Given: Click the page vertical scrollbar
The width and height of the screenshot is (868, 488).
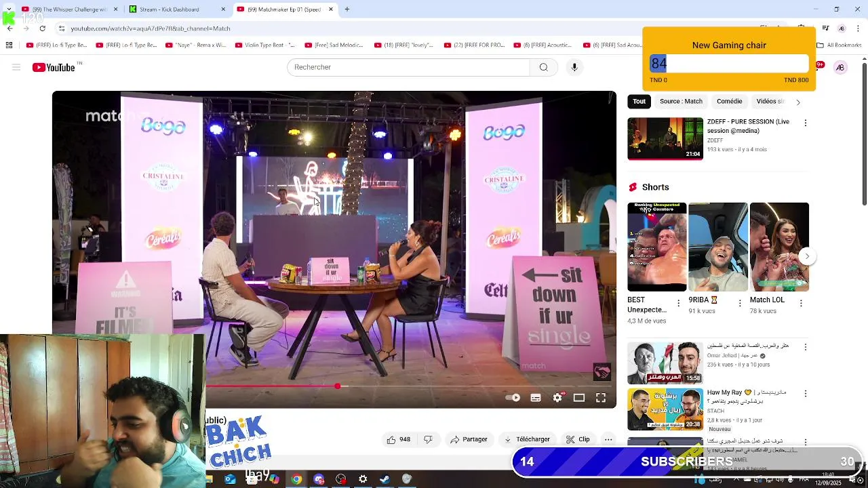Looking at the screenshot, I should [864, 133].
